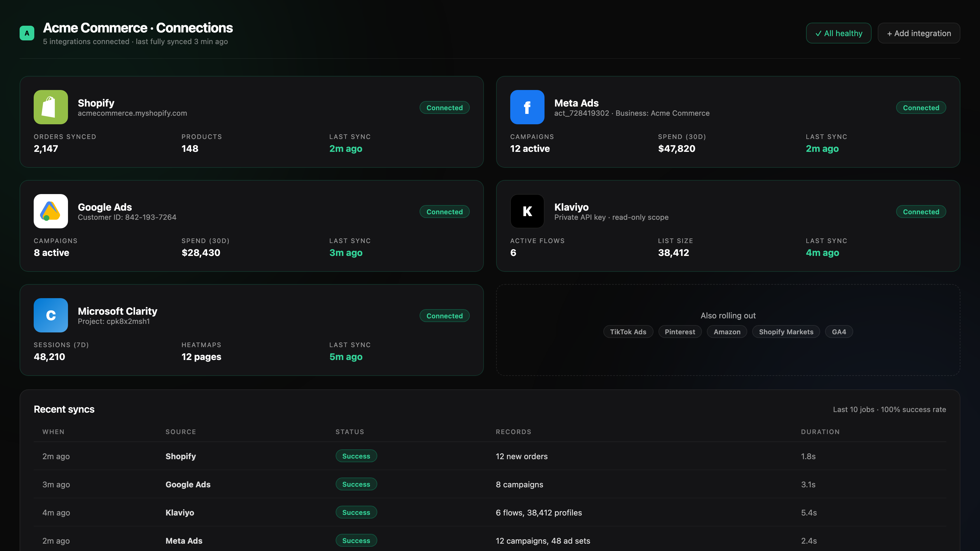Click the Connected badge on Microsoft Clarity card
The height and width of the screenshot is (551, 980).
pyautogui.click(x=444, y=316)
